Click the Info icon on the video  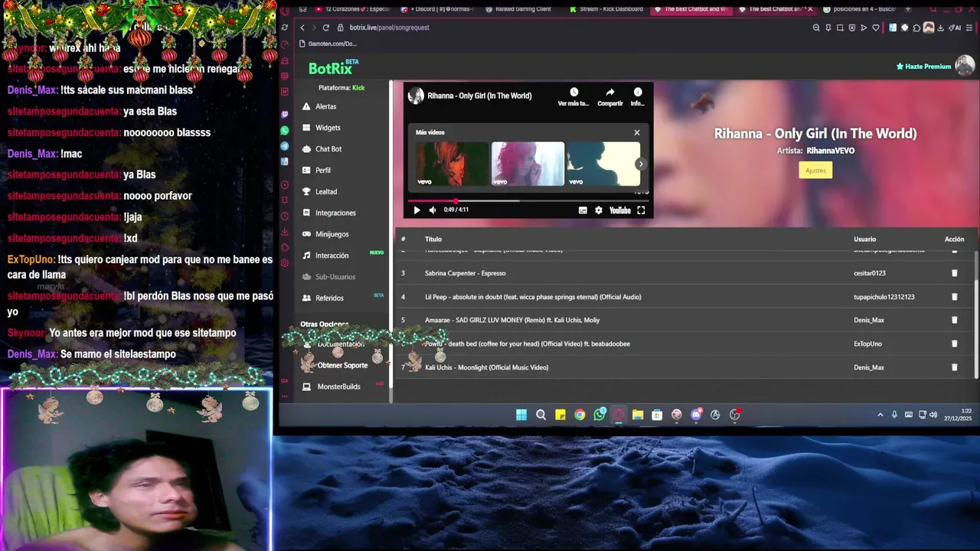(x=638, y=92)
